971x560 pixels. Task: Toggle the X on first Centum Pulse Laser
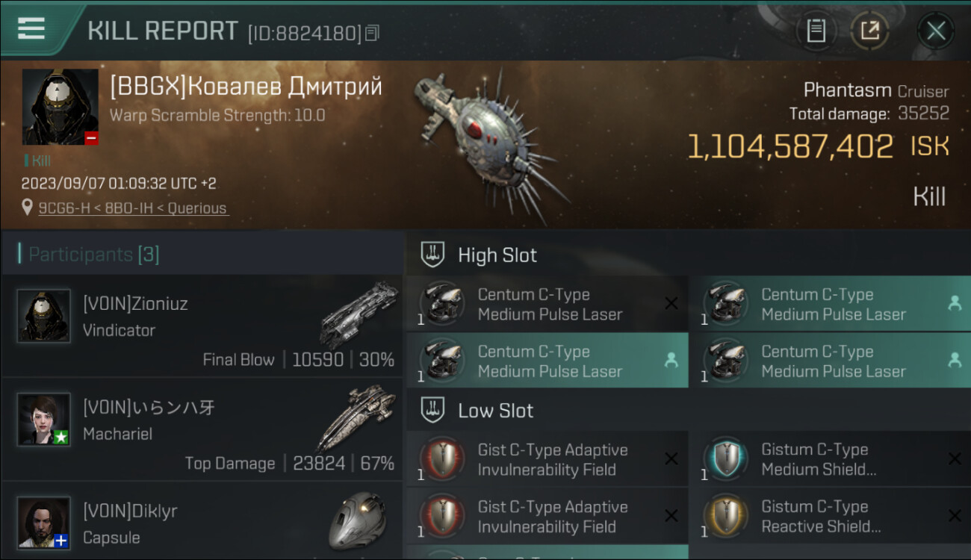click(x=671, y=303)
